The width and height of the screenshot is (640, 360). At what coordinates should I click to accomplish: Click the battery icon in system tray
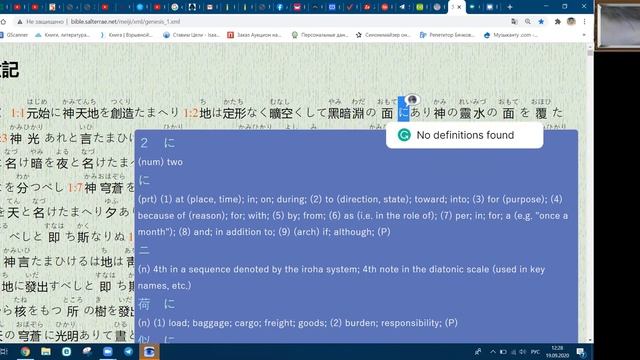(503, 351)
